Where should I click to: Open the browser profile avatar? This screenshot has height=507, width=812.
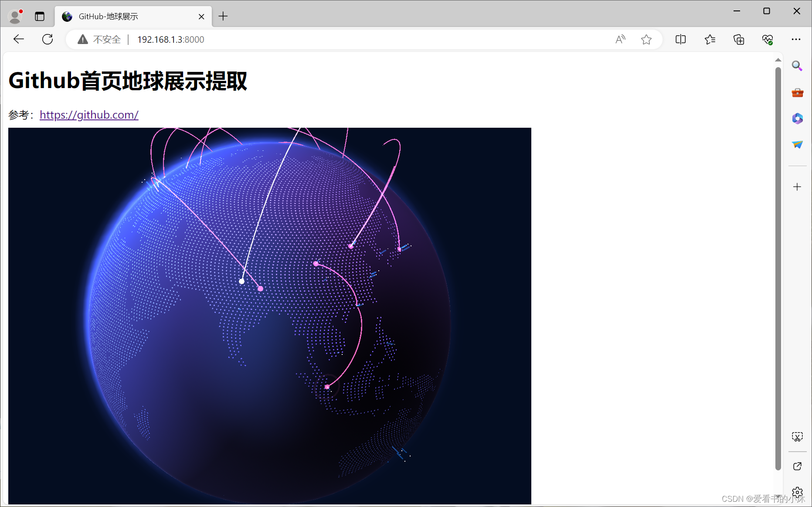click(15, 17)
